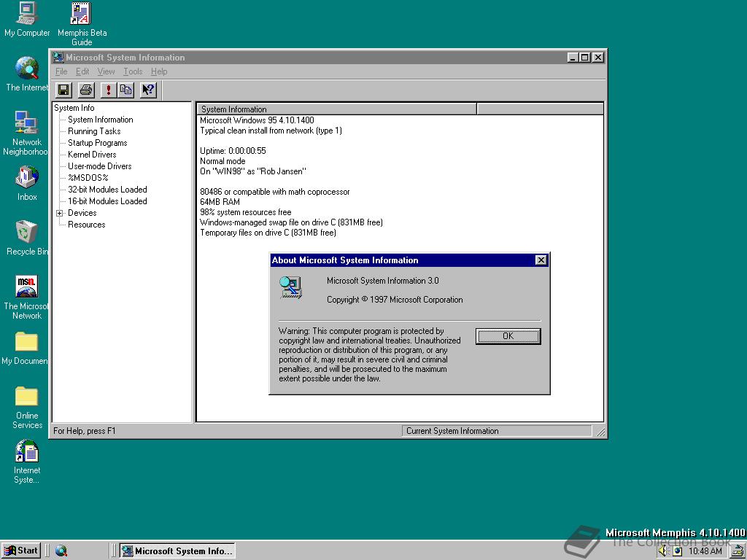
Task: Select Running Tasks in the tree
Action: pos(94,131)
